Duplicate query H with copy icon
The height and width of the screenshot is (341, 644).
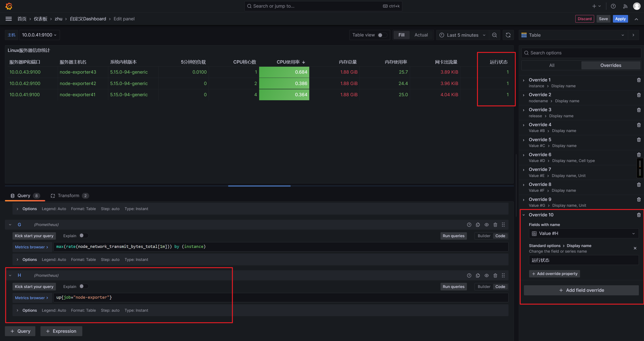pos(478,275)
